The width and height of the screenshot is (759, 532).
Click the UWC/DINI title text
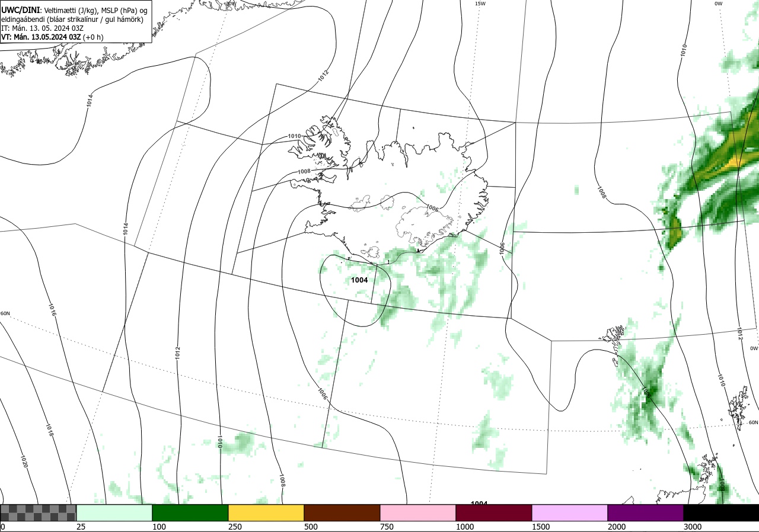click(x=21, y=10)
